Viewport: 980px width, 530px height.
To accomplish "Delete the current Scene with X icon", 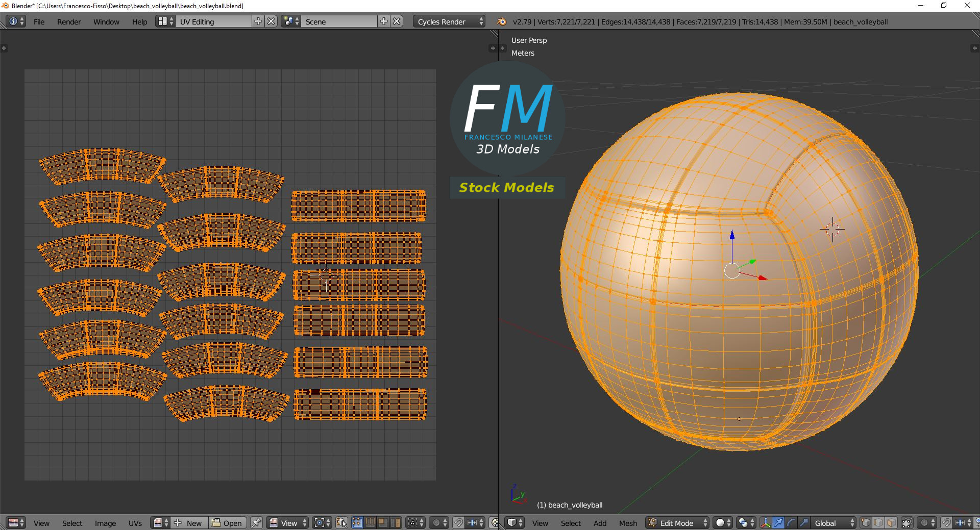I will pos(397,21).
